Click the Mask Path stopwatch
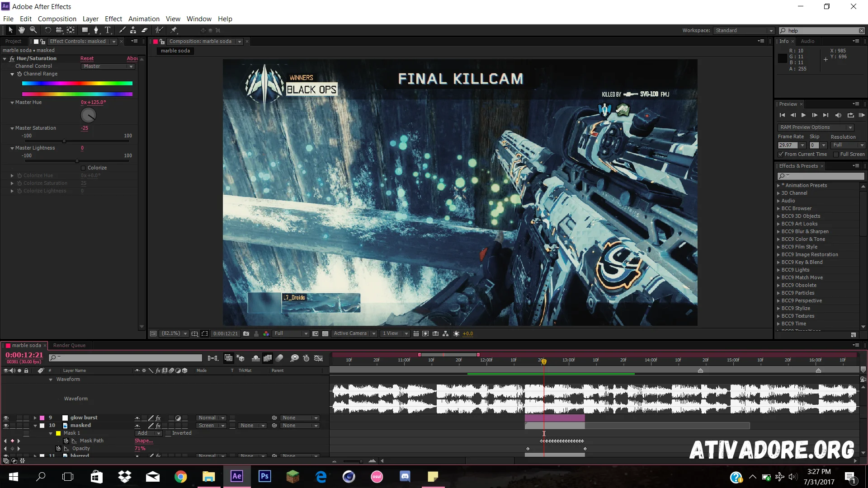Viewport: 868px width, 488px height. pyautogui.click(x=66, y=441)
